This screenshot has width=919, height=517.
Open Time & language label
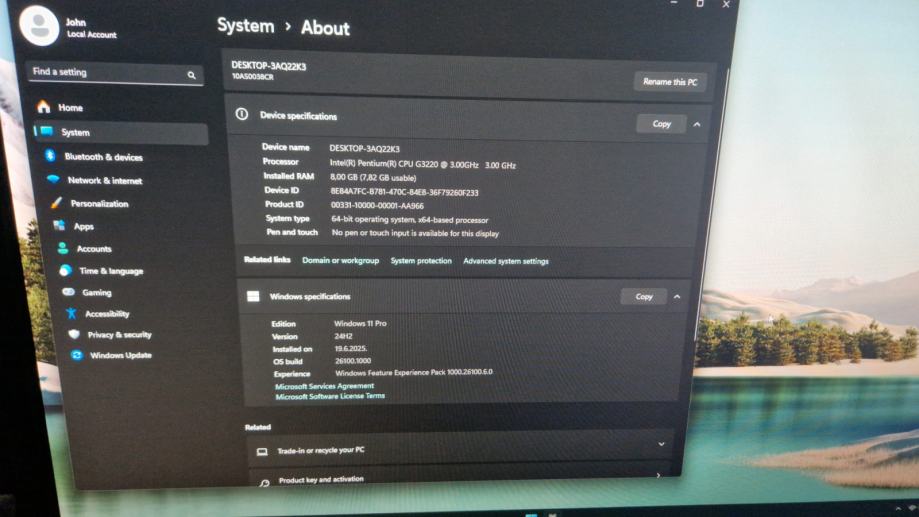[x=111, y=271]
